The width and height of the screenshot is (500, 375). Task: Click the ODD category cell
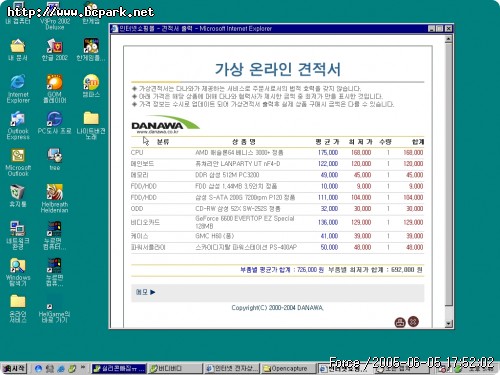click(137, 209)
